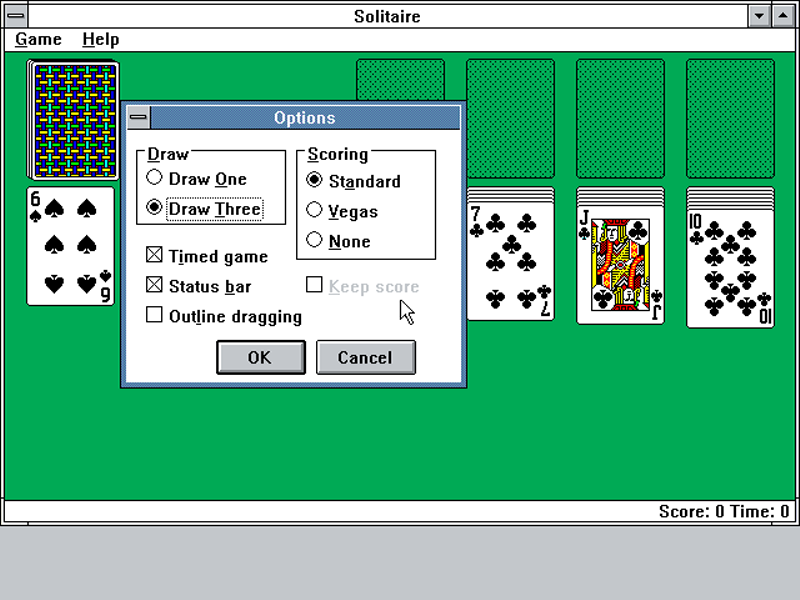Viewport: 800px width, 600px height.
Task: Select the Draw One radio button
Action: click(x=155, y=179)
